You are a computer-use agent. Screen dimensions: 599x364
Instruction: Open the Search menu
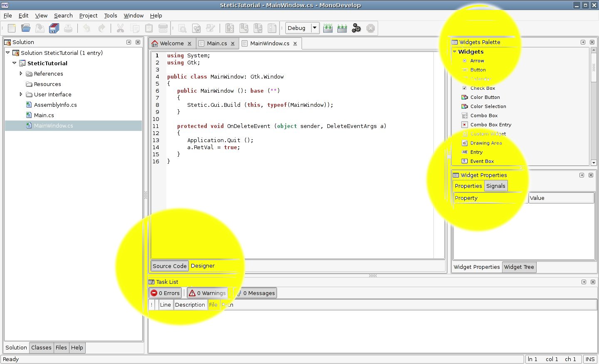(63, 15)
